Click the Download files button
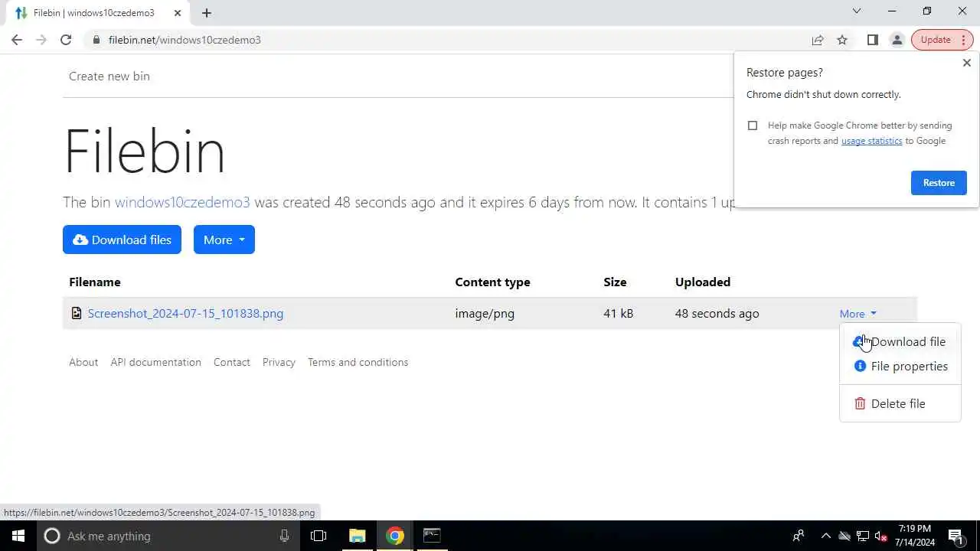 click(122, 240)
